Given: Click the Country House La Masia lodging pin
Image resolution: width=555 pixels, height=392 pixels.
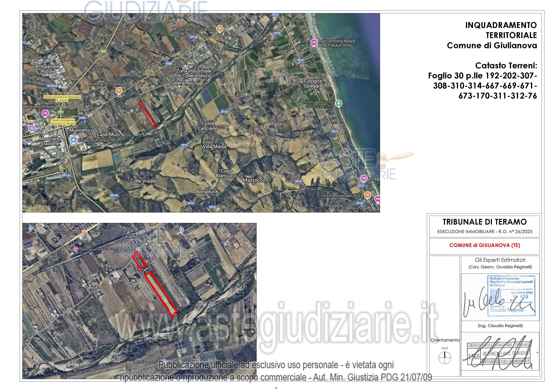Looking at the screenshot, I should (75, 249).
